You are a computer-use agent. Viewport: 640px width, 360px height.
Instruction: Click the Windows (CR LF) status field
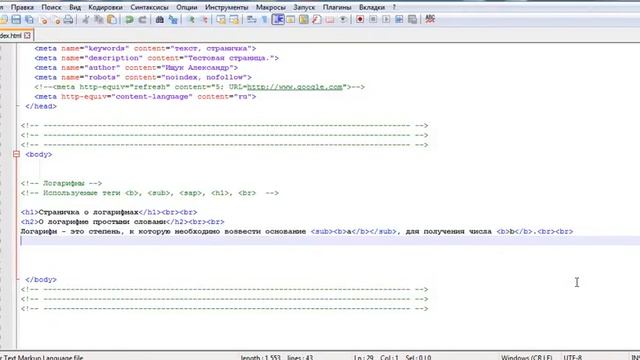tap(527, 357)
